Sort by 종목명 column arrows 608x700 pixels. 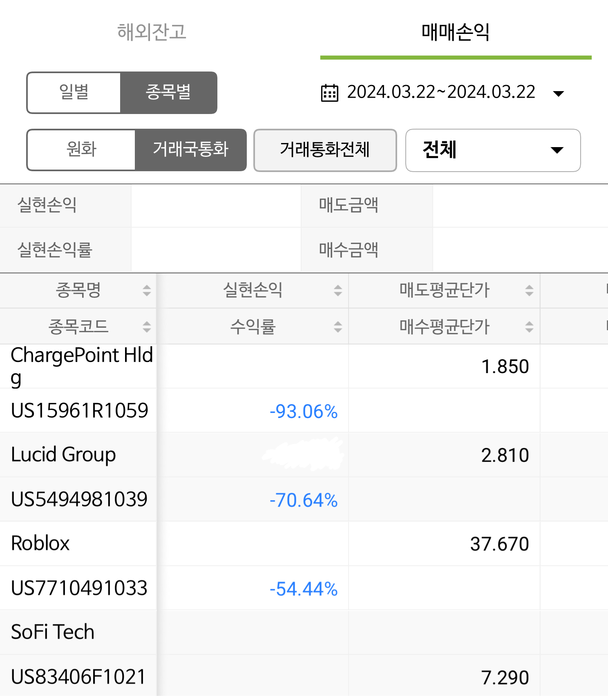(x=147, y=291)
